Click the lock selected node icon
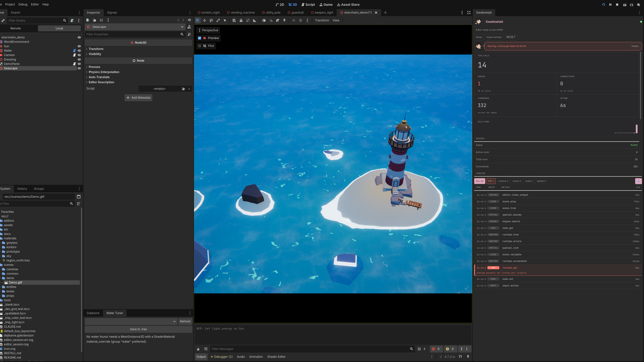The image size is (644, 362). point(241,20)
